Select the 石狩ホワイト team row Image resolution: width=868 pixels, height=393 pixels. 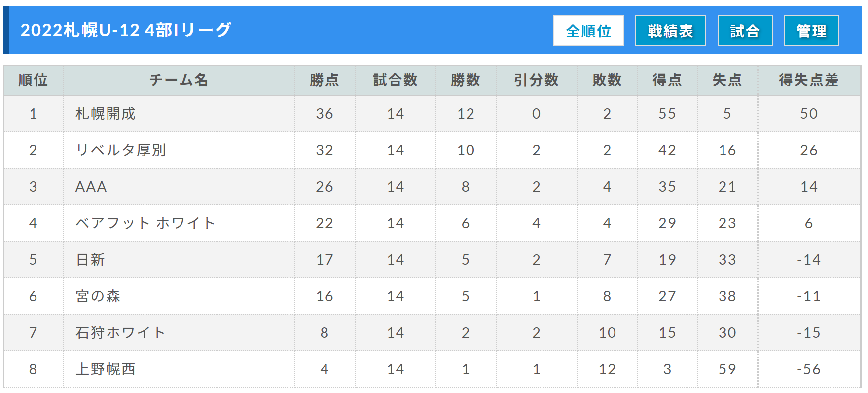click(120, 333)
